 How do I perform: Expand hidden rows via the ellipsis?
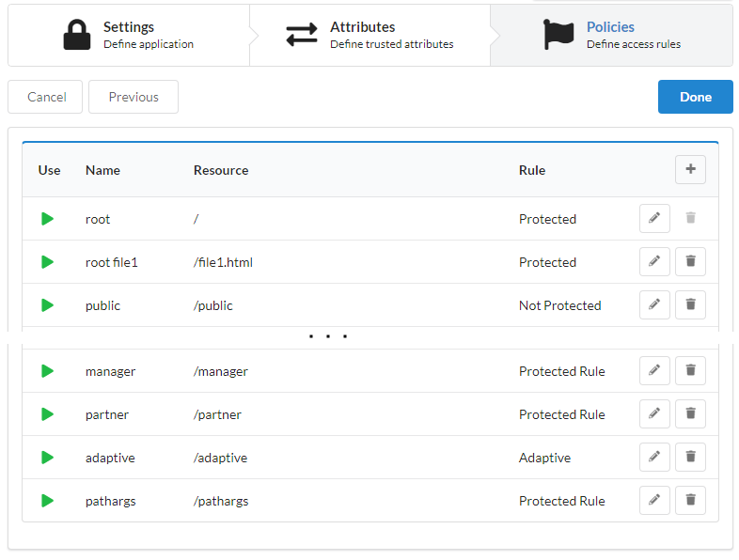[328, 336]
